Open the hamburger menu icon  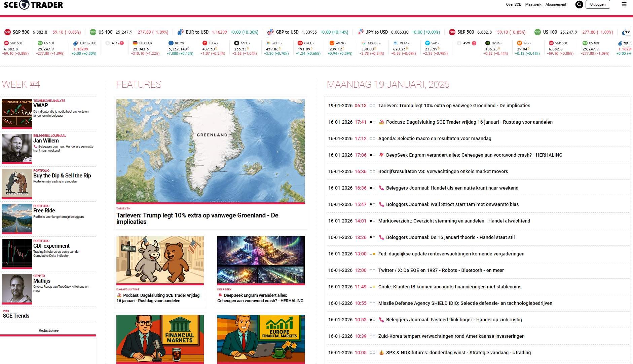624,4
